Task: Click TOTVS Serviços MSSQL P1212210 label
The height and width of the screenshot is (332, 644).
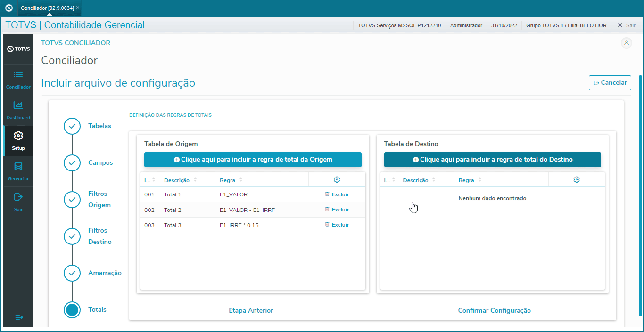Action: click(399, 25)
